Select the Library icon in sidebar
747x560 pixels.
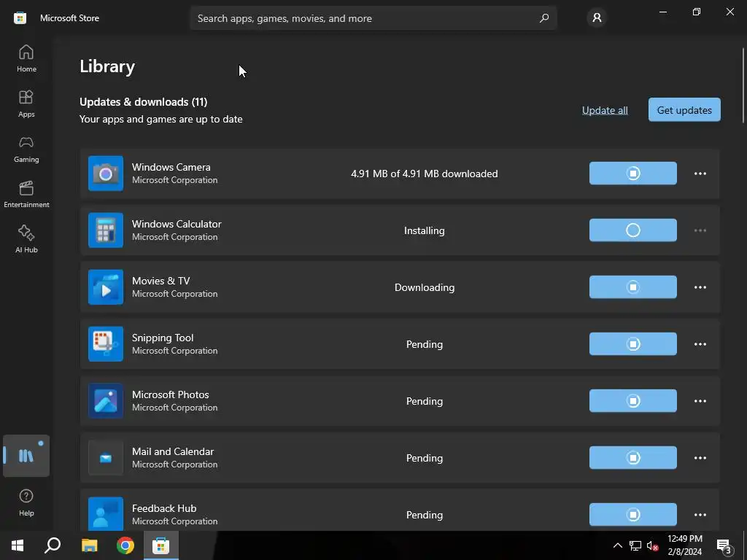click(26, 456)
